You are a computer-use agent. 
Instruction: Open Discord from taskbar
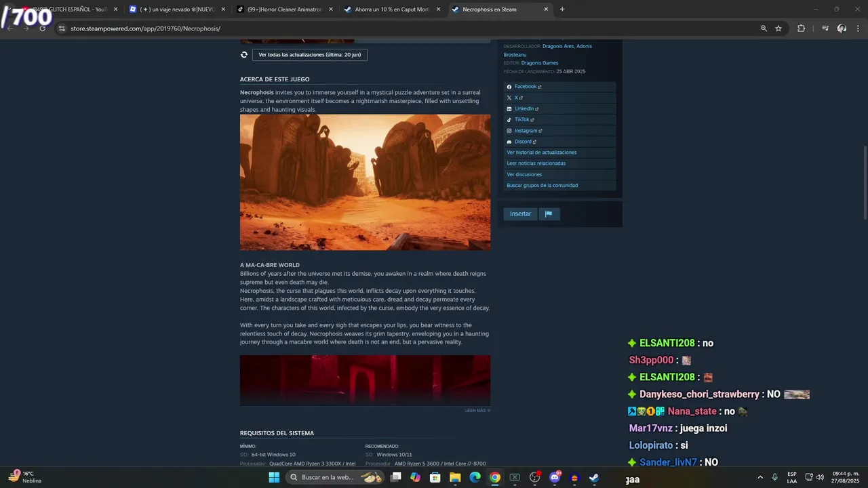(x=555, y=477)
